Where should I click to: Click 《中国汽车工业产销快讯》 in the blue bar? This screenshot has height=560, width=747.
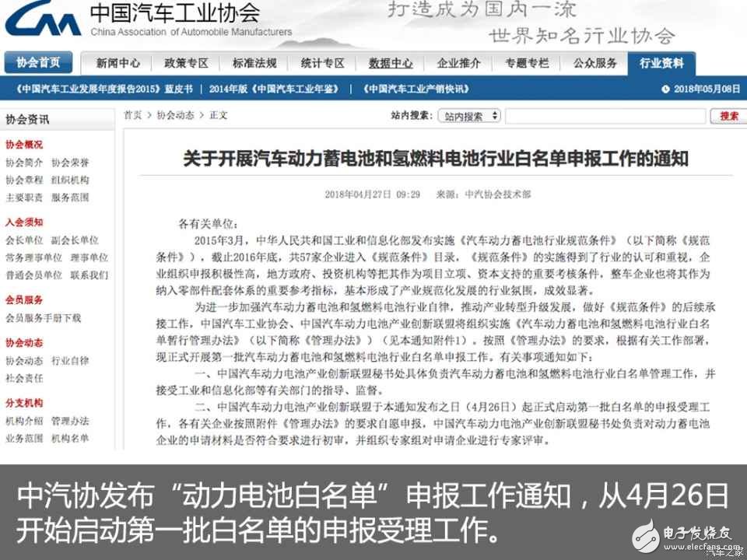coord(416,89)
